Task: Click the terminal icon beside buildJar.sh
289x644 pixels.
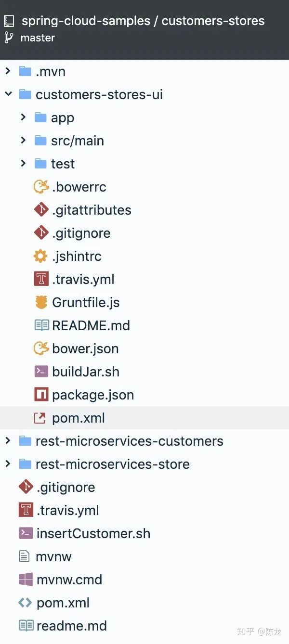Action: [41, 372]
